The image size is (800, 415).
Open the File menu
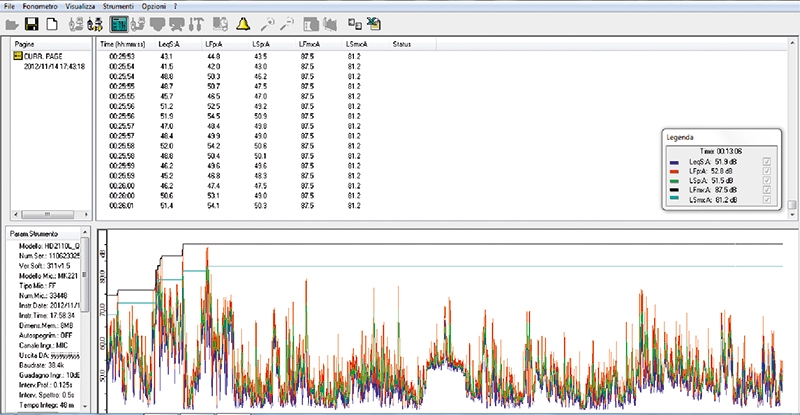pyautogui.click(x=9, y=6)
